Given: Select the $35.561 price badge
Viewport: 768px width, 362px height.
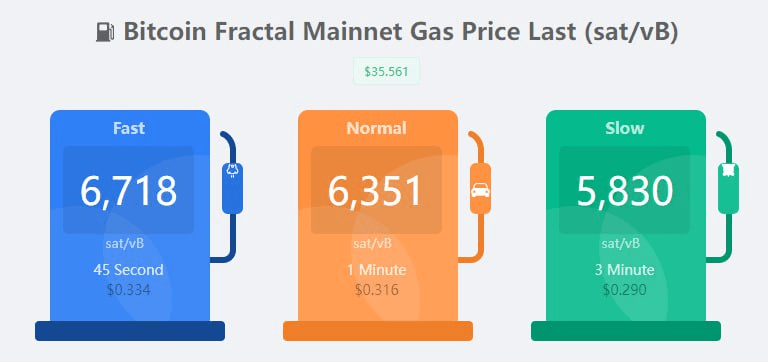Looking at the screenshot, I should pyautogui.click(x=386, y=72).
